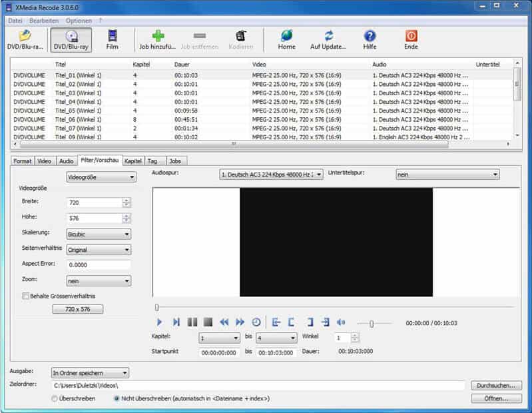The height and width of the screenshot is (413, 532).
Task: Switch to the Format tab
Action: (23, 161)
